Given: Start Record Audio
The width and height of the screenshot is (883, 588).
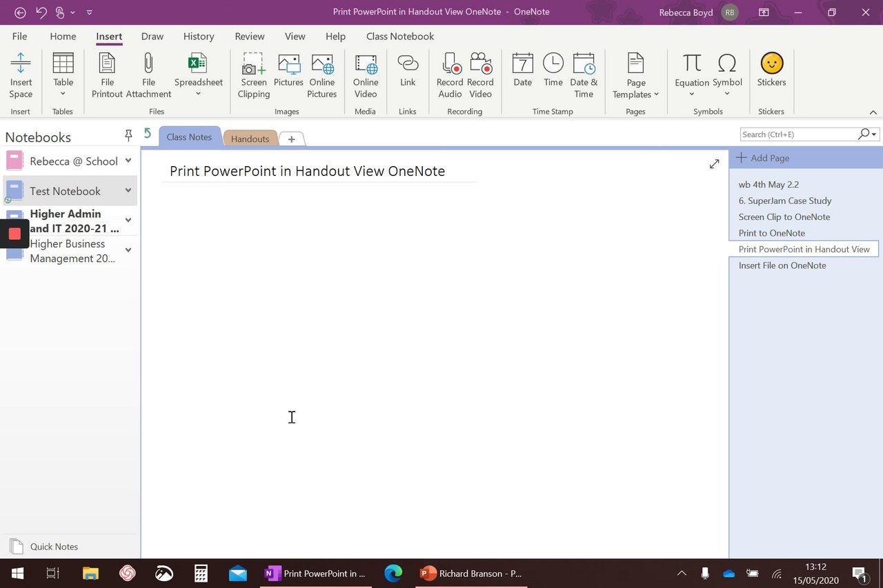Looking at the screenshot, I should [x=450, y=76].
